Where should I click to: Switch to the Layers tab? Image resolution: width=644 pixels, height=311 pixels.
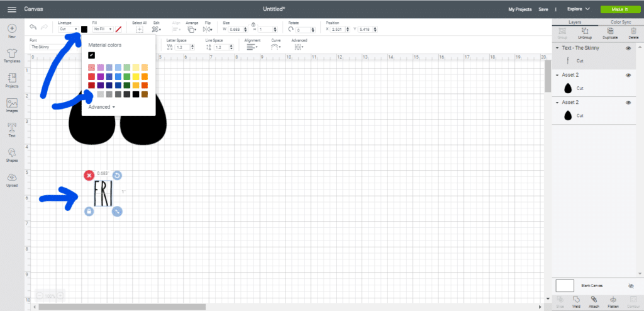point(575,22)
